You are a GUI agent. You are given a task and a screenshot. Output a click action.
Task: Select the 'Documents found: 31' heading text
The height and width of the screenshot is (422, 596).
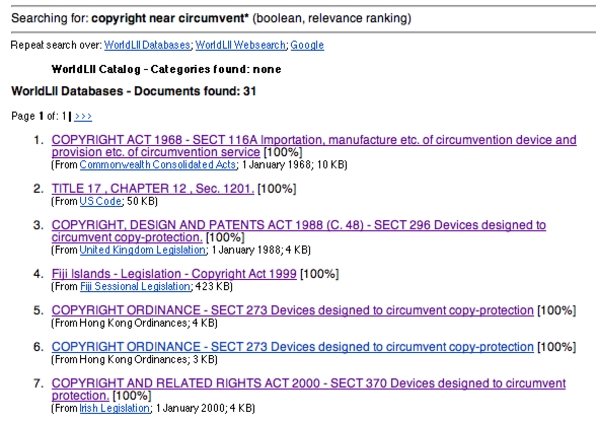pyautogui.click(x=195, y=91)
